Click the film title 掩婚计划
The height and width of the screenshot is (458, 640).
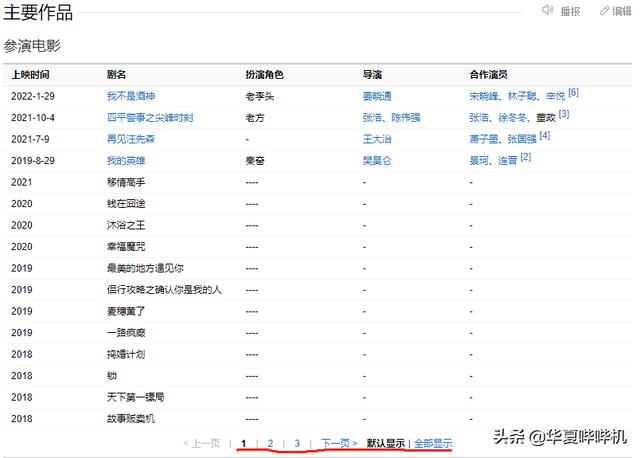126,354
